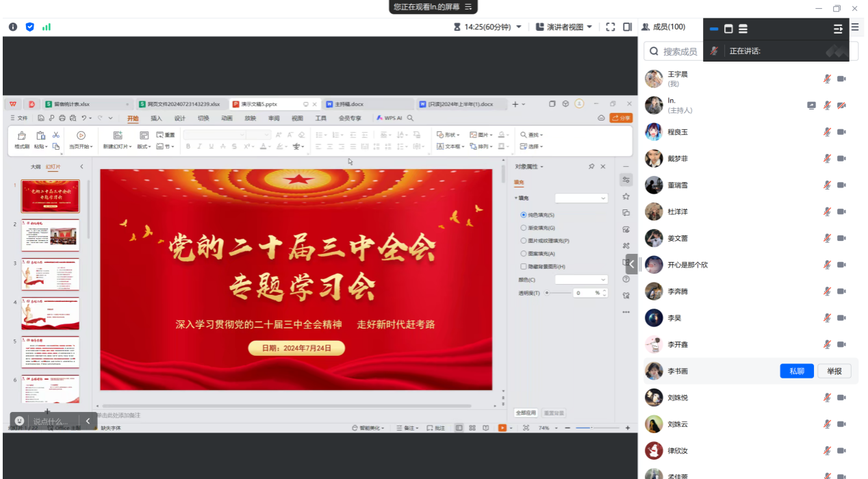Click the new slide icon
This screenshot has height=479, width=868.
117,135
